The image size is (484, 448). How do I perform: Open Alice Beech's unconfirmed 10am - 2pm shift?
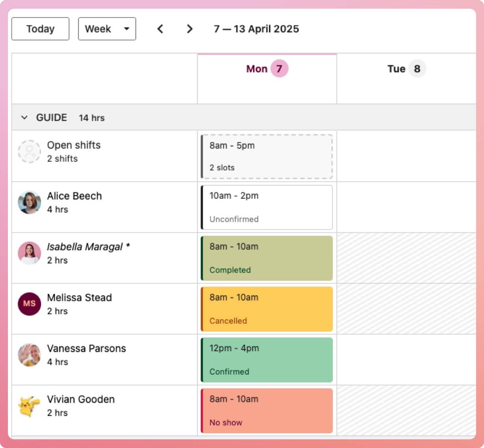click(267, 207)
